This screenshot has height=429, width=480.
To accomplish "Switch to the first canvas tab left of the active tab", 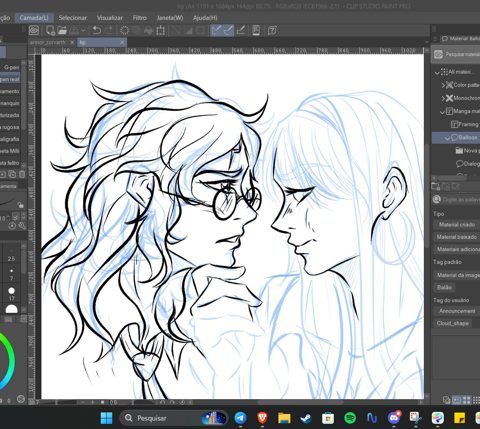I will pyautogui.click(x=52, y=42).
